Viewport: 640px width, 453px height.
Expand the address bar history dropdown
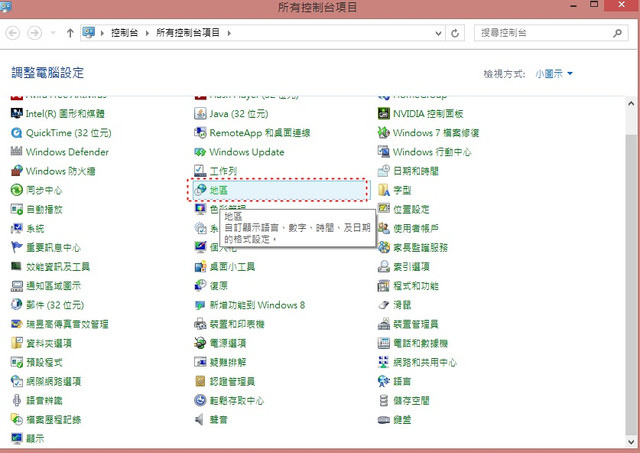[438, 33]
